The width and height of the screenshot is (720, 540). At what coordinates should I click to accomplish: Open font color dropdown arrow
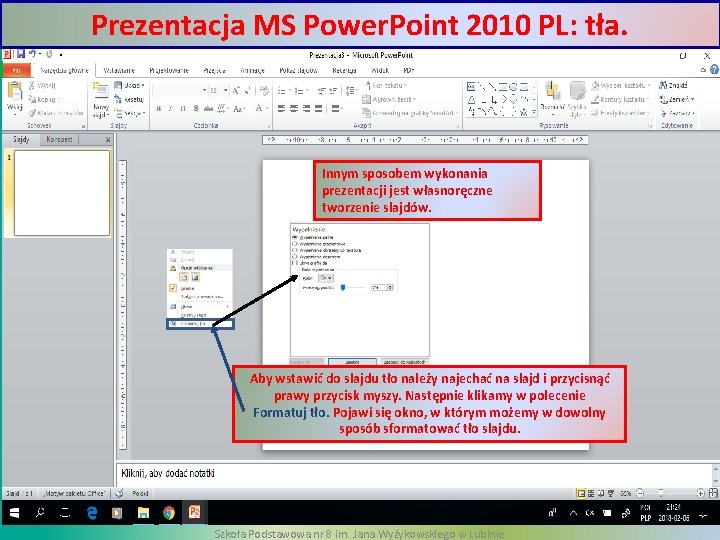pos(266,108)
